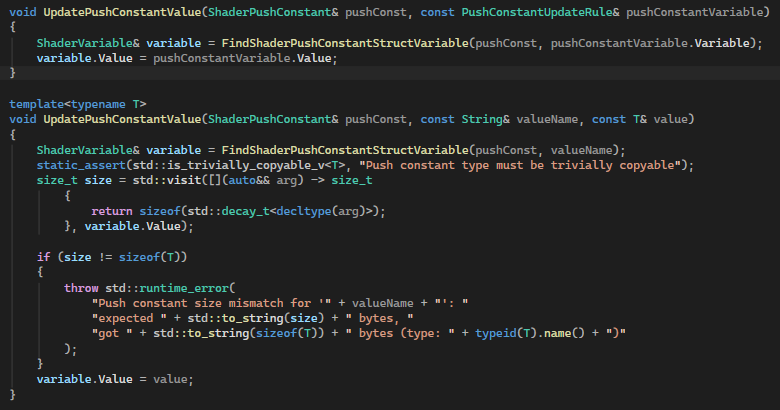The height and width of the screenshot is (410, 780).
Task: Click 'const T& value' parameter
Action: (x=640, y=119)
